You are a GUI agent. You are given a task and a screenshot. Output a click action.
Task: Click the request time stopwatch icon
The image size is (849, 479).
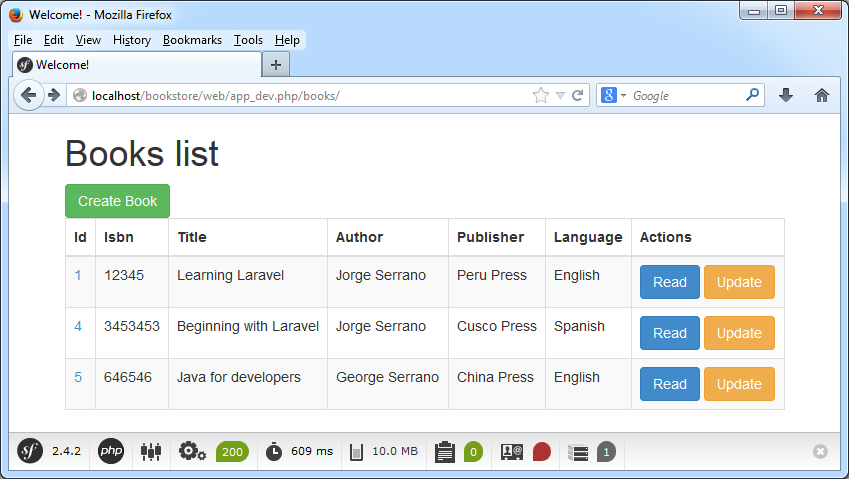tap(274, 452)
